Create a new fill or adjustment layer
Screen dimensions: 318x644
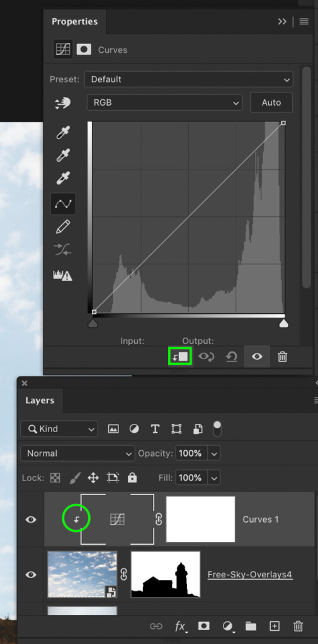click(x=227, y=626)
